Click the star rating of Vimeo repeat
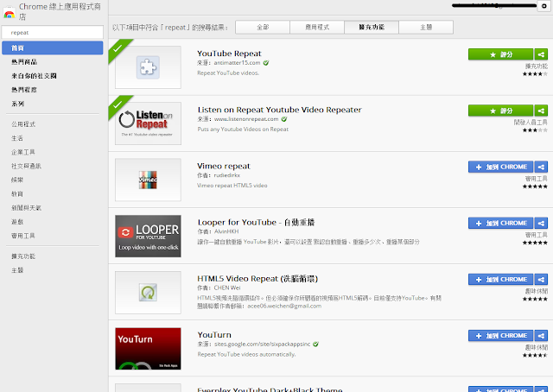Screen dimensions: 553x392 tap(535, 187)
